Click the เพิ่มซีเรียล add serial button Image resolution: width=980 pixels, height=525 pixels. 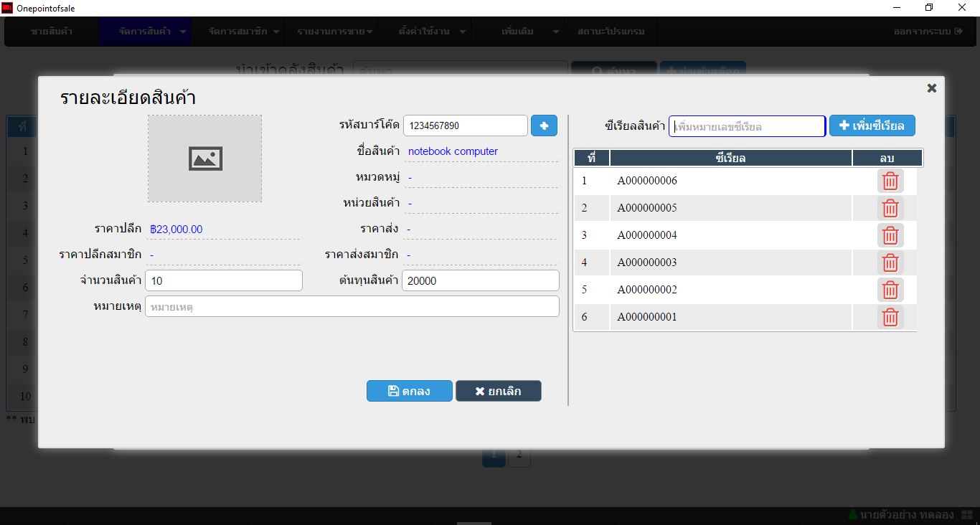(872, 126)
